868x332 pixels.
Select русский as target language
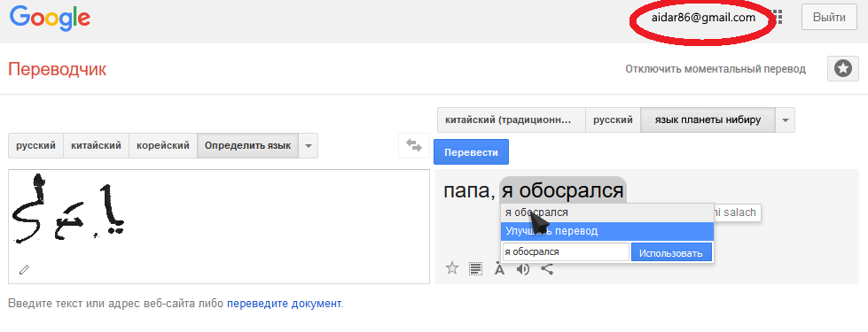click(x=614, y=120)
